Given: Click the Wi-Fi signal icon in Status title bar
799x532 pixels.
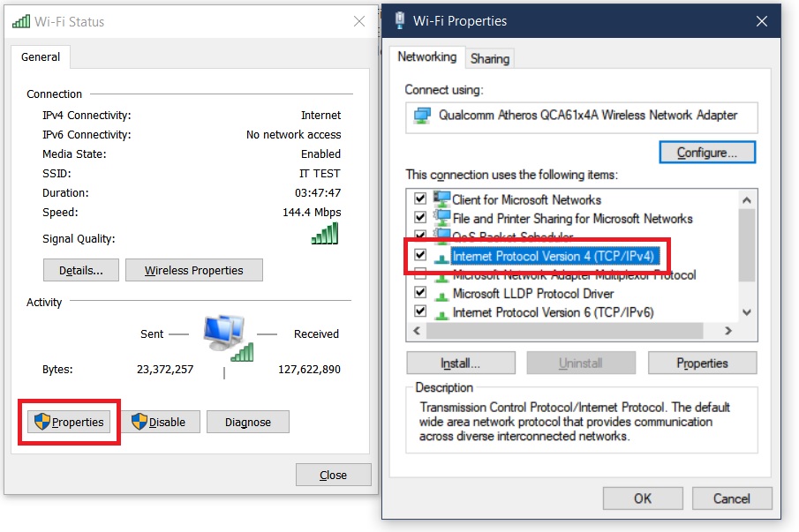Looking at the screenshot, I should (x=21, y=21).
